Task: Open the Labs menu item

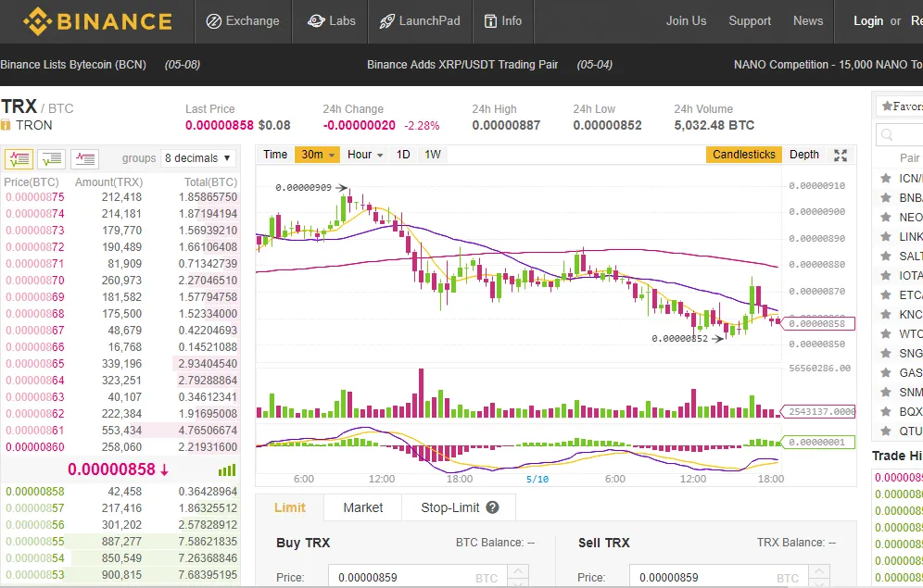Action: point(332,21)
